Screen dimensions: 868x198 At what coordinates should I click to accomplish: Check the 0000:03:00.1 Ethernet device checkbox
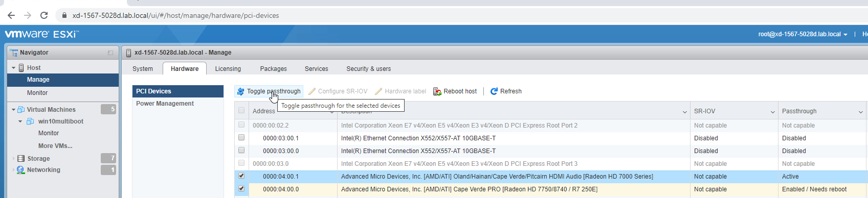click(241, 138)
